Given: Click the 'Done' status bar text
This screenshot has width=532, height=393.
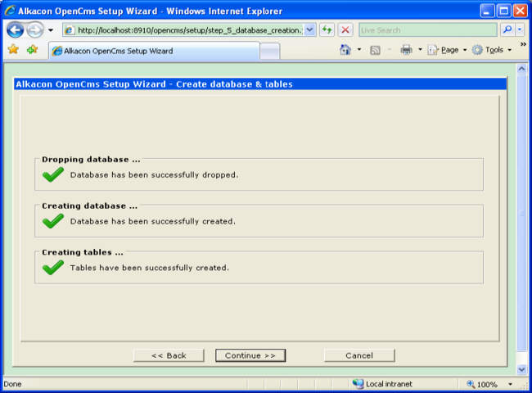Looking at the screenshot, I should [12, 384].
